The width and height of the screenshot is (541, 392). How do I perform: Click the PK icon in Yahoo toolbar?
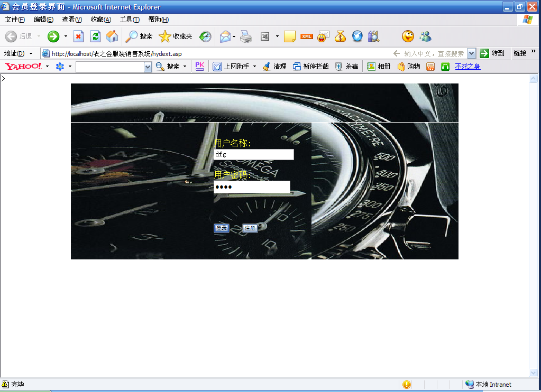[x=200, y=66]
